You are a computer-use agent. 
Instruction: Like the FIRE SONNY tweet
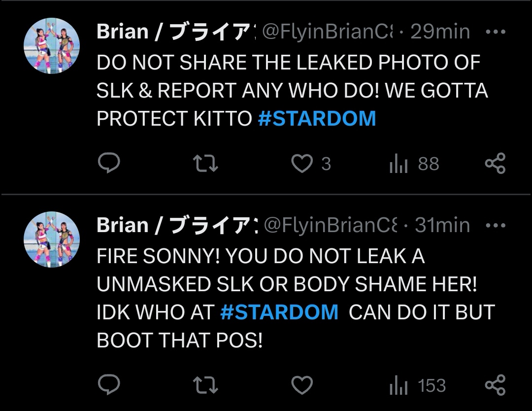(x=302, y=385)
